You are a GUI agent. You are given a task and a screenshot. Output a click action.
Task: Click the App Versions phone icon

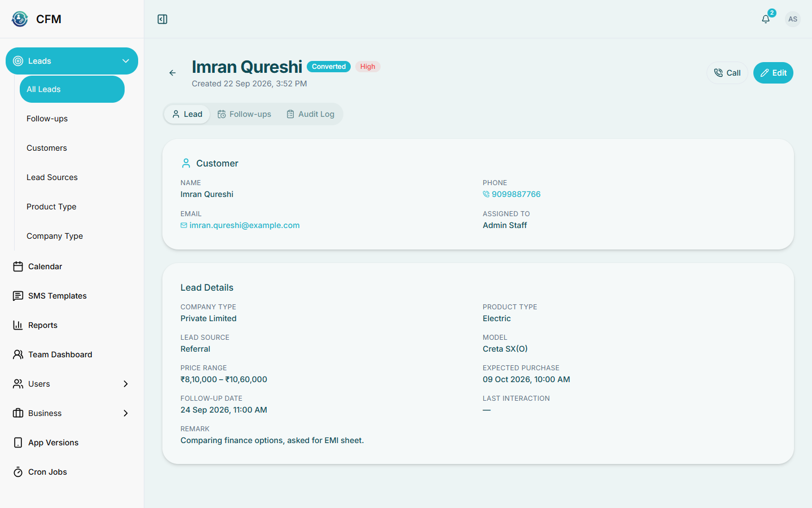coord(18,443)
